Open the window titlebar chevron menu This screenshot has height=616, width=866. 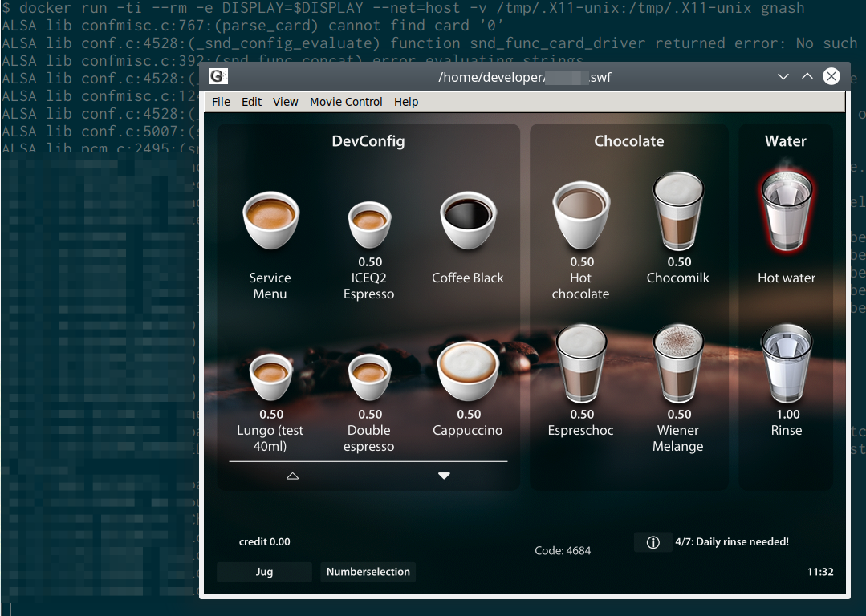[783, 77]
